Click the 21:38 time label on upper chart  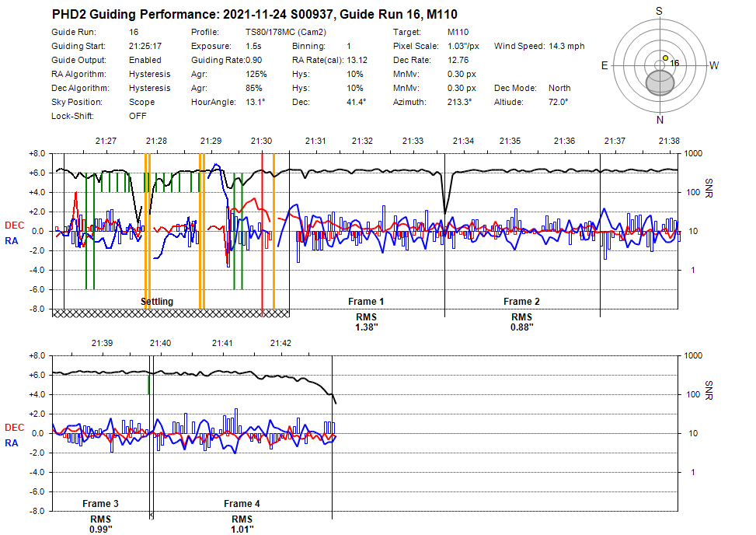click(669, 142)
